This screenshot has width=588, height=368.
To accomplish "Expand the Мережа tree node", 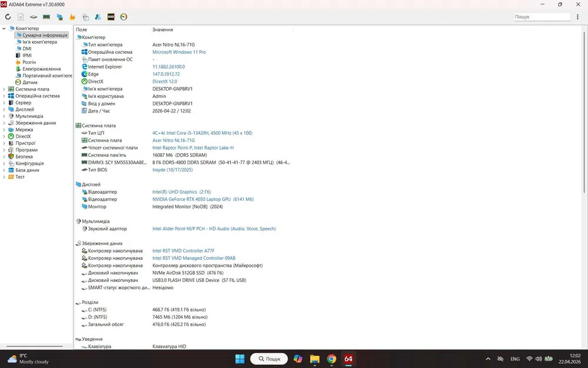I will pos(4,130).
